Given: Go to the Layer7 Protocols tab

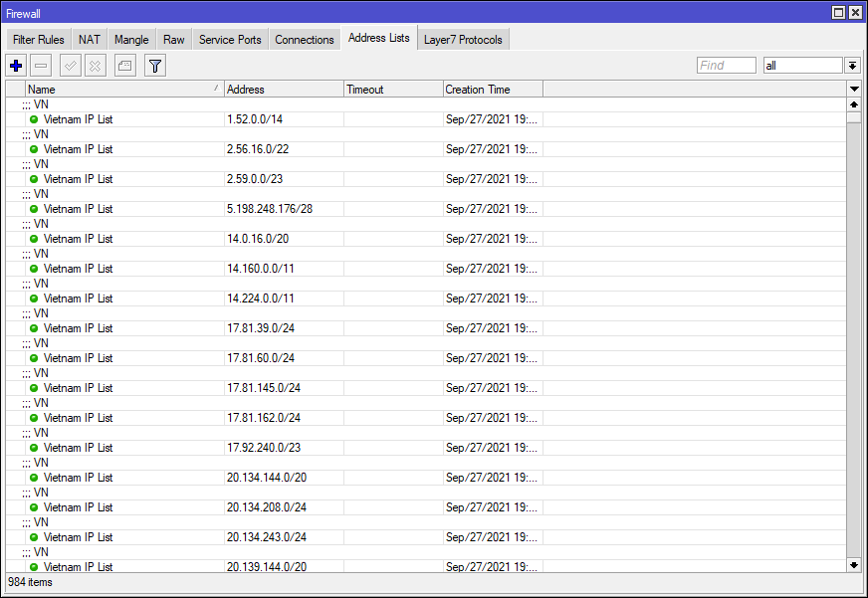Looking at the screenshot, I should (x=464, y=40).
